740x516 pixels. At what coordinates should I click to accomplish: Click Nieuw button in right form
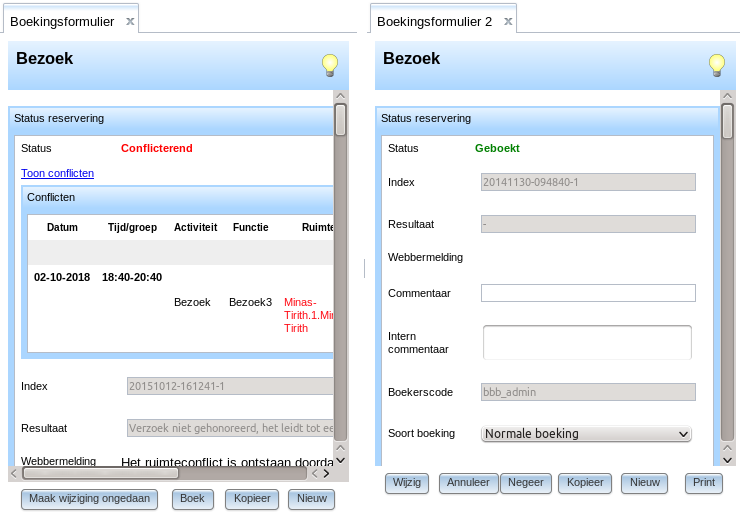(645, 483)
